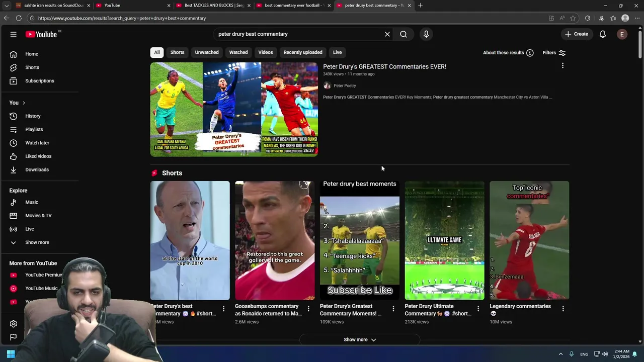This screenshot has width=644, height=362.
Task: Open YouTube Settings gear in sidebar
Action: click(14, 324)
